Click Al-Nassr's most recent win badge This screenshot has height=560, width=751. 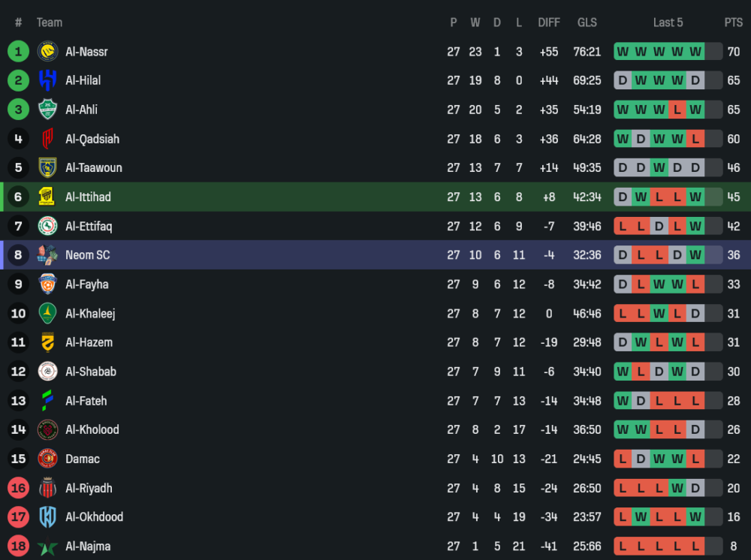coord(695,52)
